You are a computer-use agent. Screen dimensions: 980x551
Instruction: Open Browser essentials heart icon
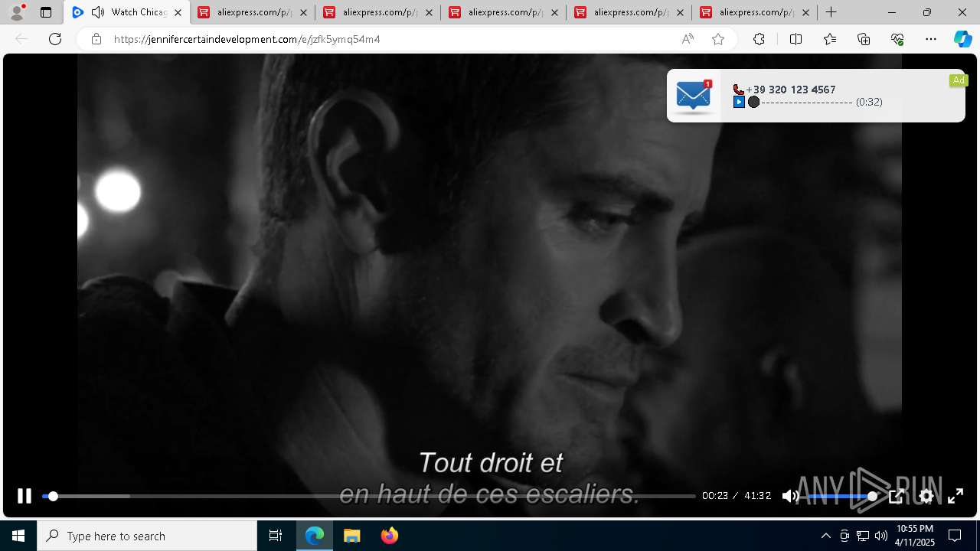897,39
